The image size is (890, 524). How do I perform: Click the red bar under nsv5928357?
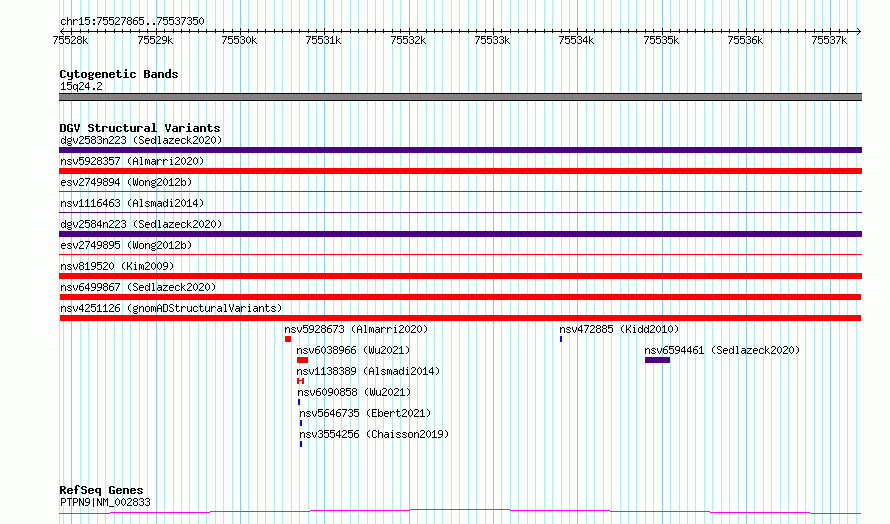pos(460,171)
